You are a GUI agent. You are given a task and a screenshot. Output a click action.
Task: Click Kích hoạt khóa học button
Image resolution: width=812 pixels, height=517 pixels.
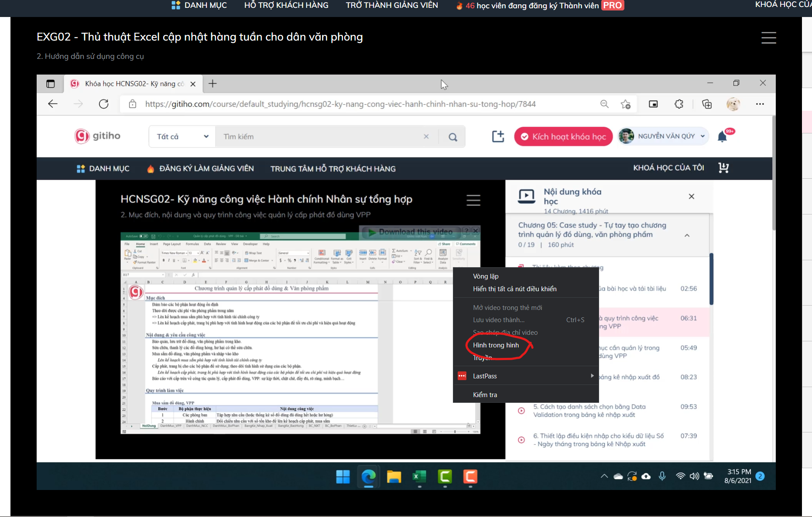[x=563, y=136]
